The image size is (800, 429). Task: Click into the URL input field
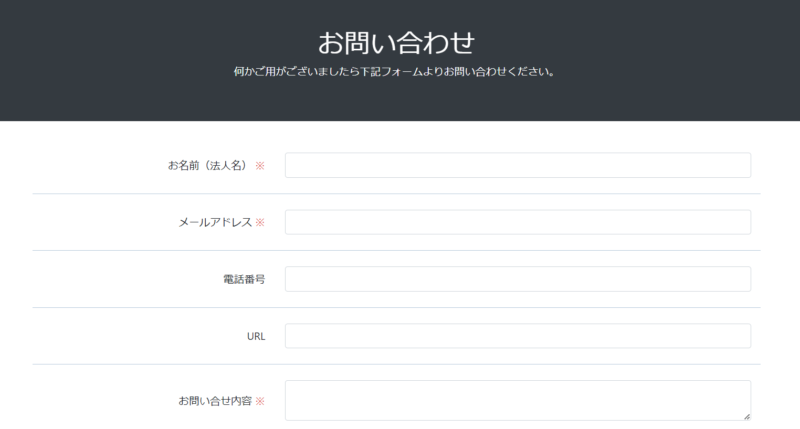pyautogui.click(x=518, y=336)
